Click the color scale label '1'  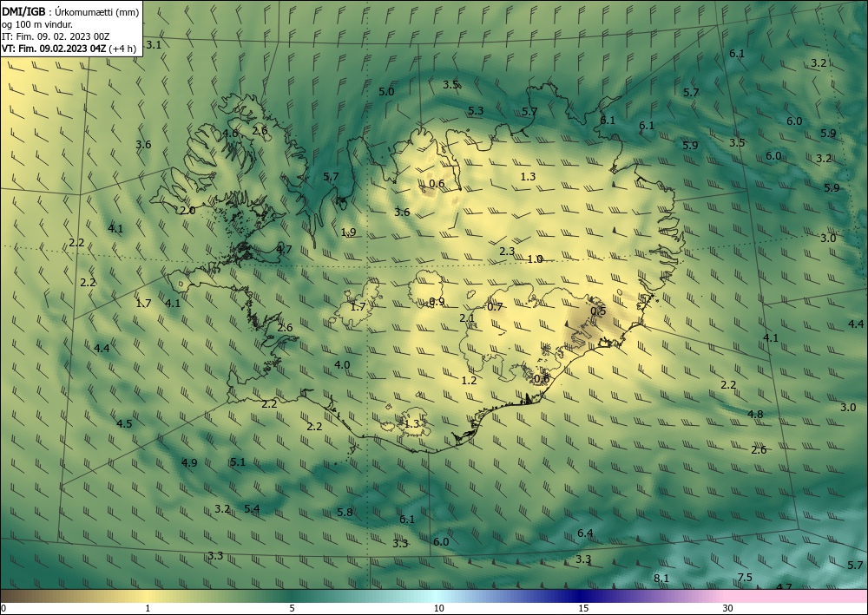pos(148,608)
